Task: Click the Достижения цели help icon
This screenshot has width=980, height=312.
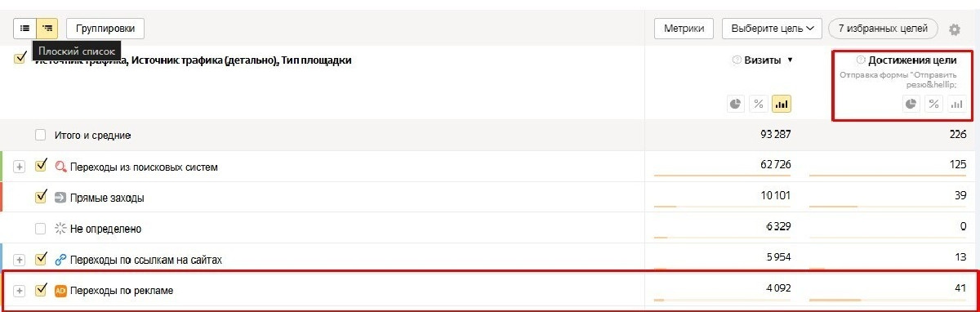Action: click(x=860, y=60)
